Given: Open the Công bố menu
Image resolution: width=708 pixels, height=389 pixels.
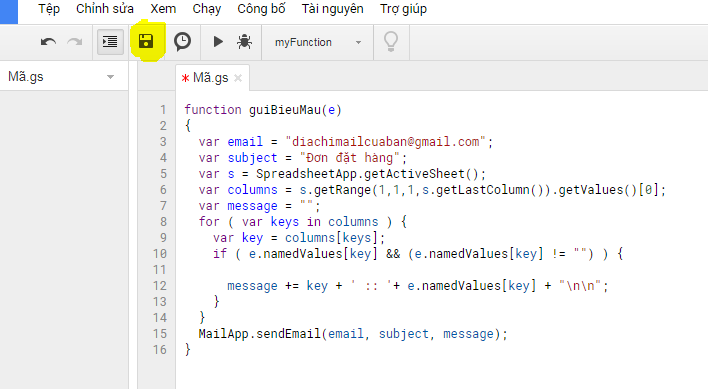Looking at the screenshot, I should click(261, 9).
